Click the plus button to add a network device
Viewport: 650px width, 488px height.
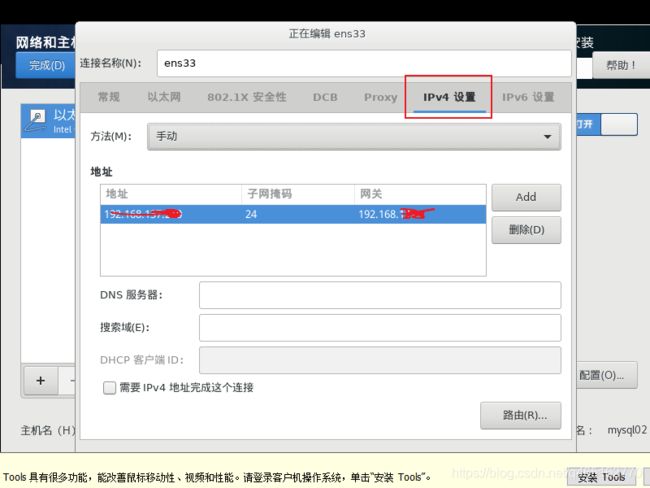point(41,380)
